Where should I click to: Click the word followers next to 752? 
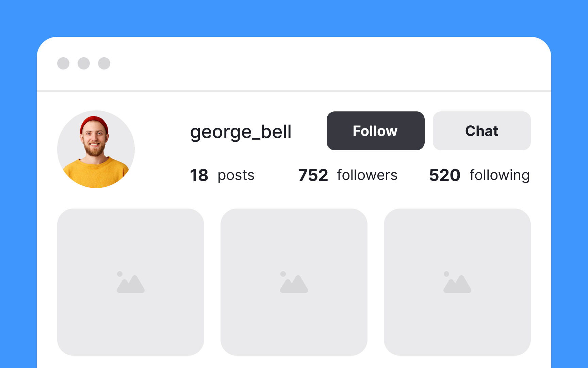[367, 175]
